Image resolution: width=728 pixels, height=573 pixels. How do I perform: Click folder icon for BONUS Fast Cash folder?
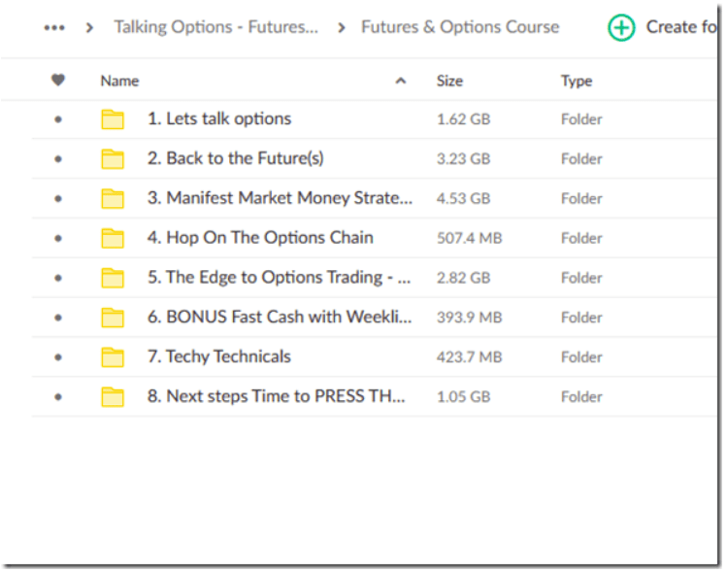click(113, 318)
